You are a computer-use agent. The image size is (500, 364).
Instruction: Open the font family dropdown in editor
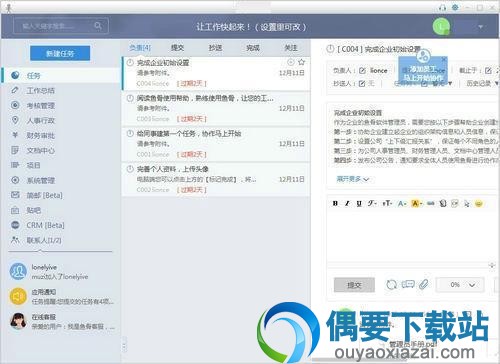pos(372,203)
